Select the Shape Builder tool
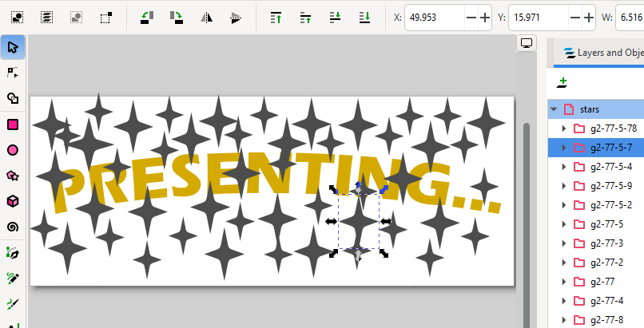The height and width of the screenshot is (328, 644). pyautogui.click(x=13, y=98)
